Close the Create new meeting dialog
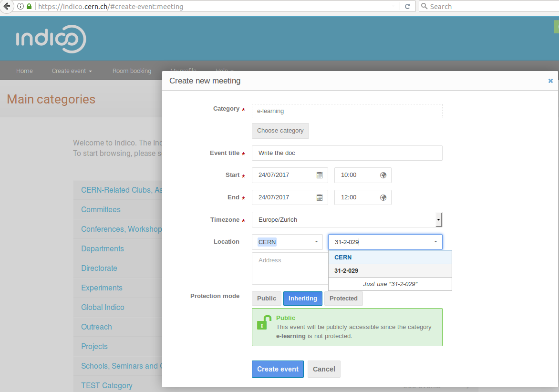 coord(550,81)
